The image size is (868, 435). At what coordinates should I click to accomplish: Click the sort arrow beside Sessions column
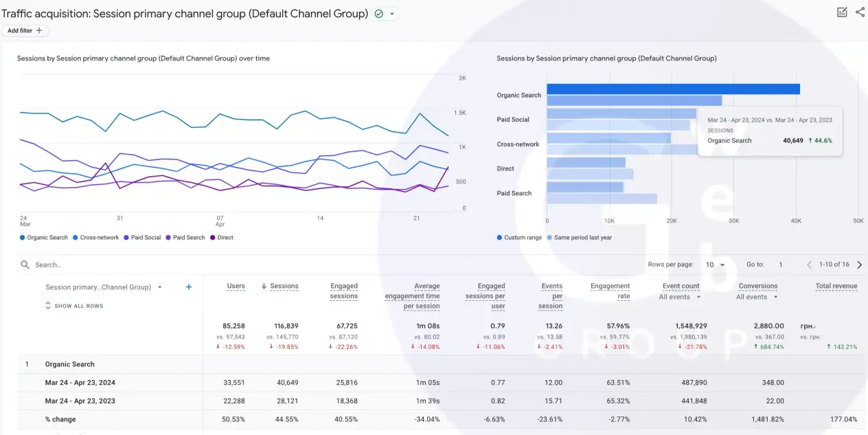coord(264,286)
